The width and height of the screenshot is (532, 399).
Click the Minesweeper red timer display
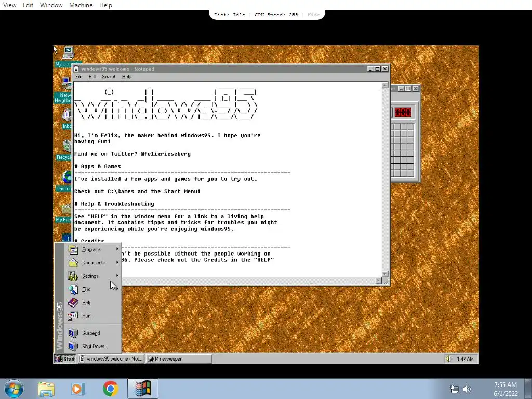coord(403,112)
